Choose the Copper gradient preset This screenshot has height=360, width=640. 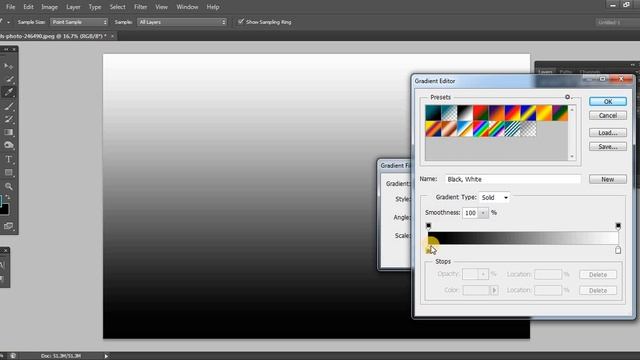pos(449,129)
